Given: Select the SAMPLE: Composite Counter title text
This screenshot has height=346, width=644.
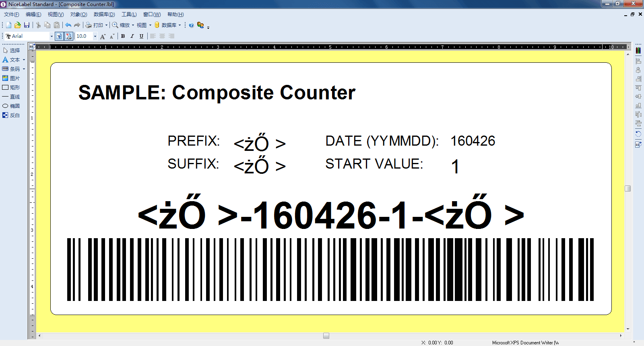Looking at the screenshot, I should pos(217,93).
